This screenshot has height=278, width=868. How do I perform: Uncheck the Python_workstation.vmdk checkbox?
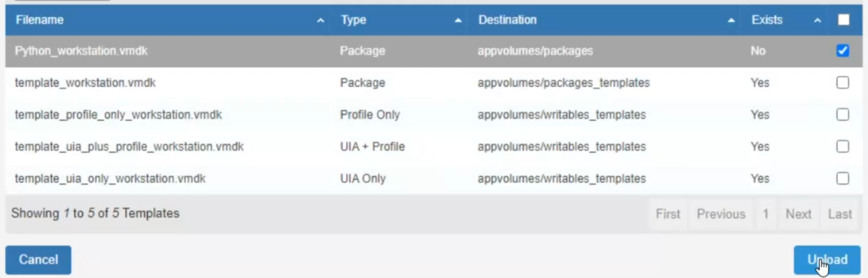coord(842,51)
